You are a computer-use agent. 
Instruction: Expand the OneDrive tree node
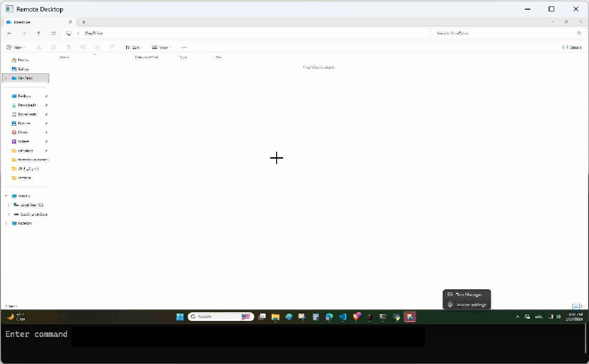pyautogui.click(x=6, y=78)
